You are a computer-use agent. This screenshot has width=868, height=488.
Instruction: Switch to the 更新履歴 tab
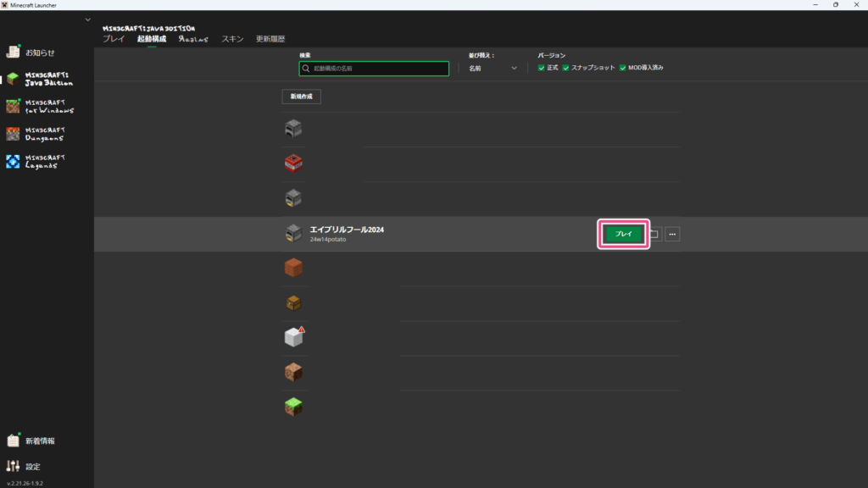coord(270,39)
